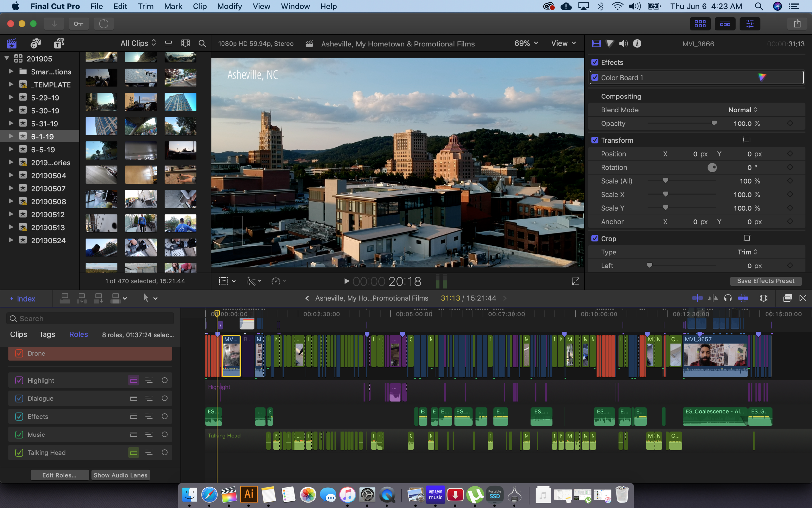Expand the 5-29-19 event

point(11,98)
